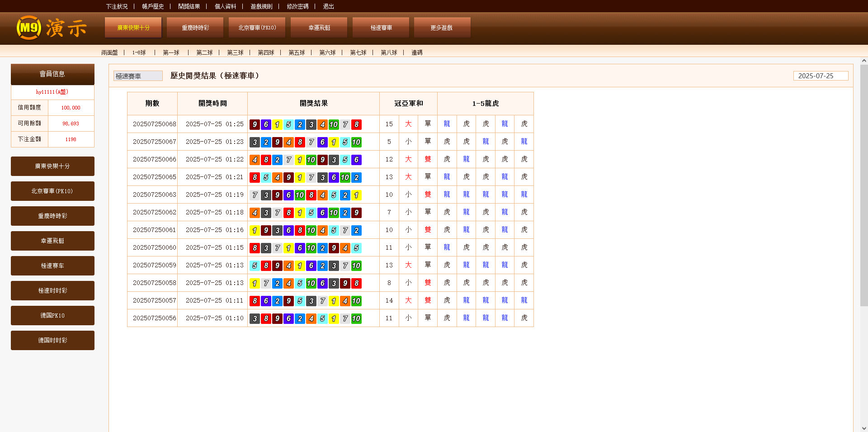
Task: Go to 第五球 sub navigation item
Action: (297, 52)
